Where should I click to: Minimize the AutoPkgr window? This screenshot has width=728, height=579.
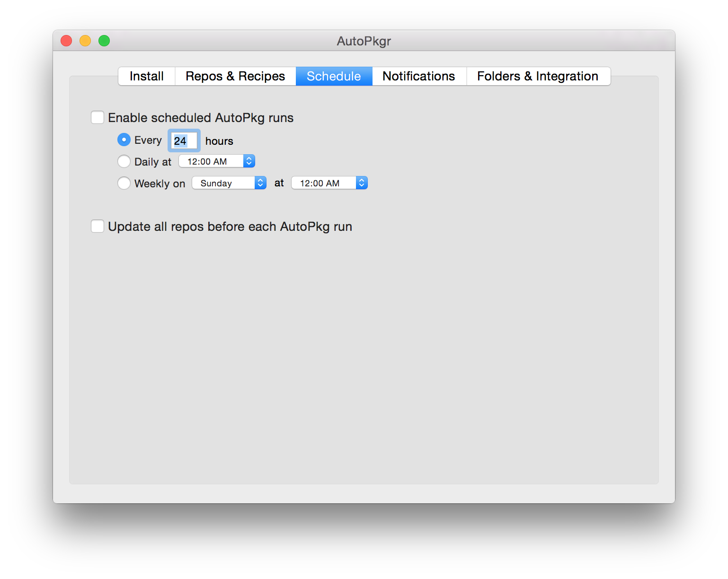pos(85,41)
